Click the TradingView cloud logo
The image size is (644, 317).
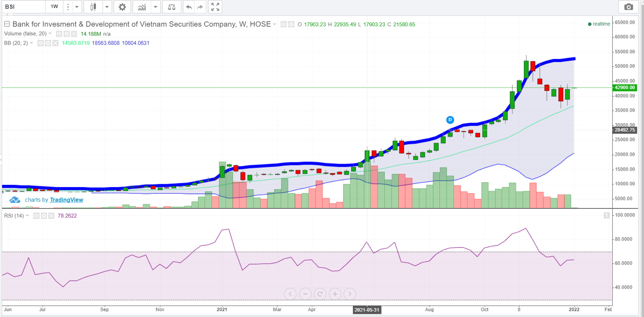click(15, 200)
